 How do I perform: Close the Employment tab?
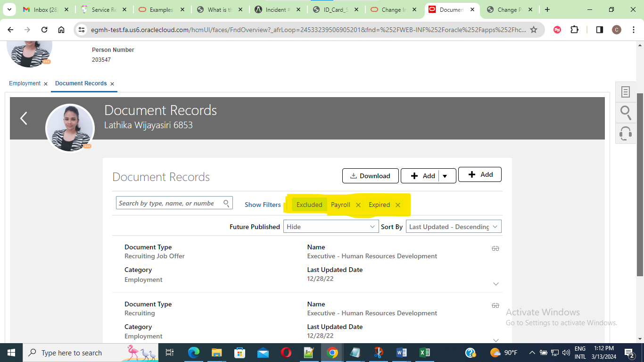pos(46,84)
